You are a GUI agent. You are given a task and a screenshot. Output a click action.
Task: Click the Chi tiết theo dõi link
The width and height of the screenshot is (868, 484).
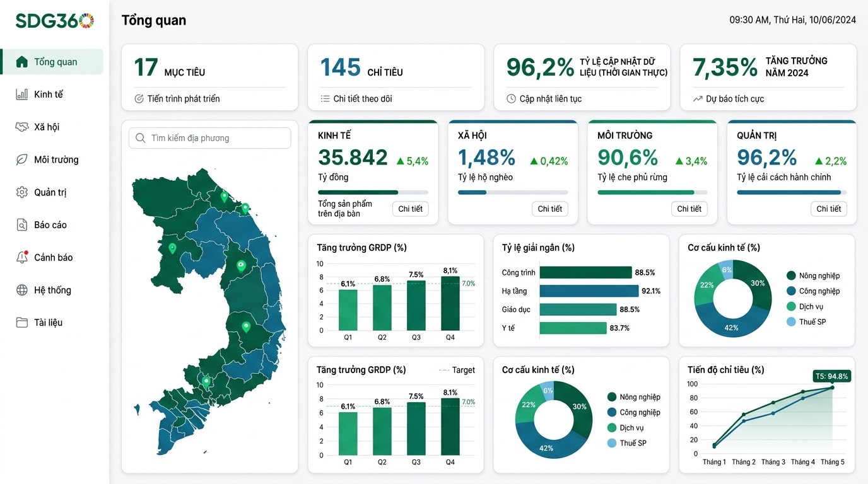[x=363, y=99]
